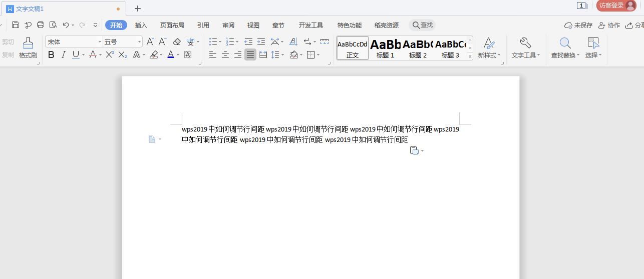This screenshot has height=279, width=644.
Task: Click the 查找 search box
Action: [423, 25]
